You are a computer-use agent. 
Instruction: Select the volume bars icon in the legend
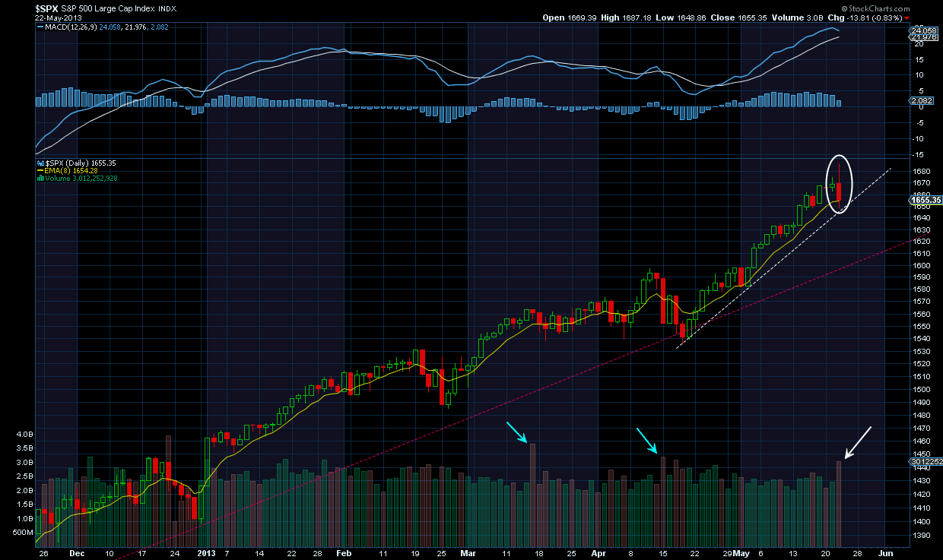coord(40,178)
